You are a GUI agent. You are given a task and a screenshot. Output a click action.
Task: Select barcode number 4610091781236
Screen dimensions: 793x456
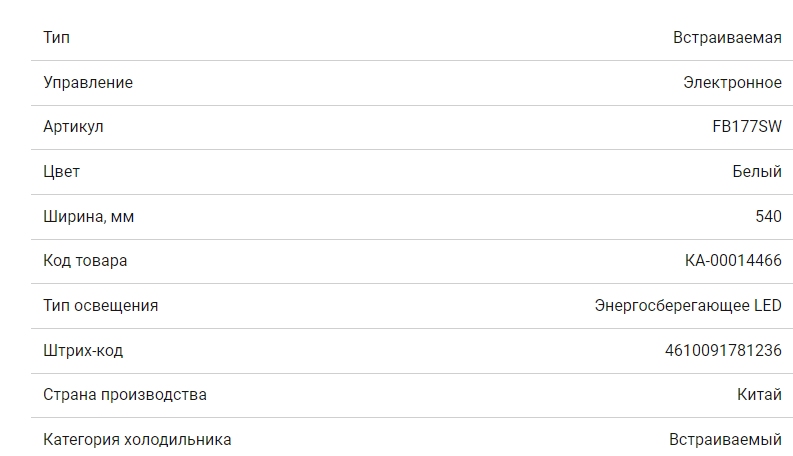pos(723,350)
